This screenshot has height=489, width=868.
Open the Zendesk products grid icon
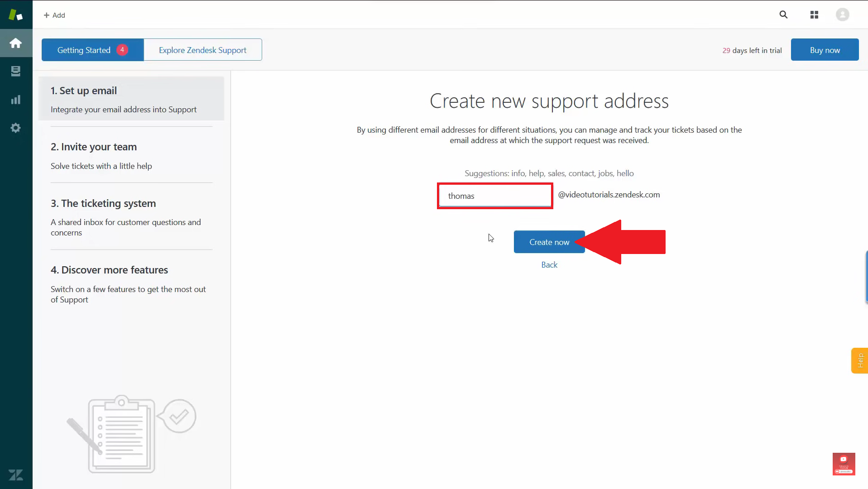point(814,14)
